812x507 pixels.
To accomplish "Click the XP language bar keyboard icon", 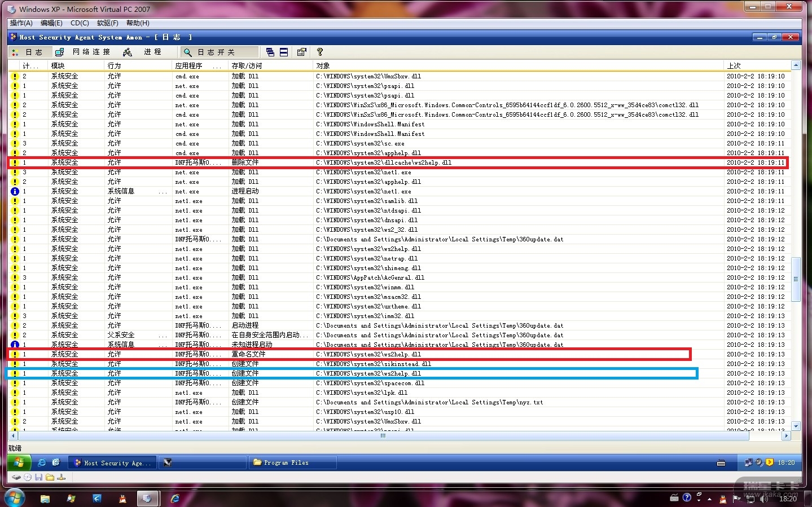I will pos(721,463).
